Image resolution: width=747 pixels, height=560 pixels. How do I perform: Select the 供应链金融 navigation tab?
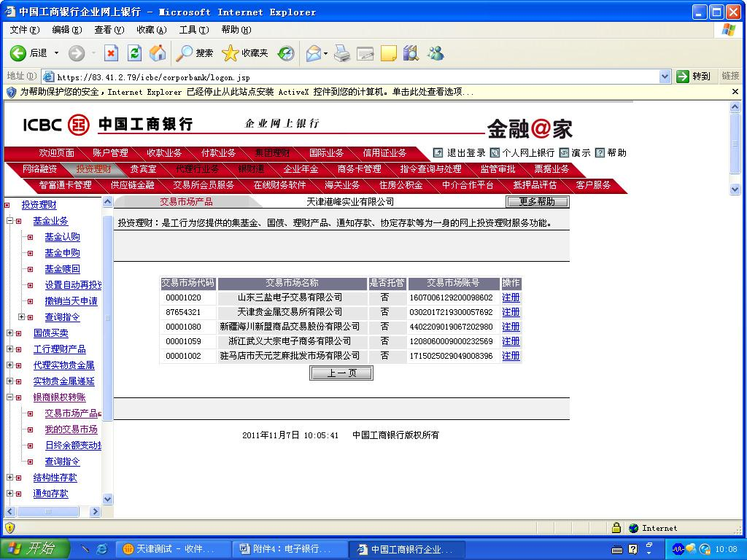click(132, 184)
